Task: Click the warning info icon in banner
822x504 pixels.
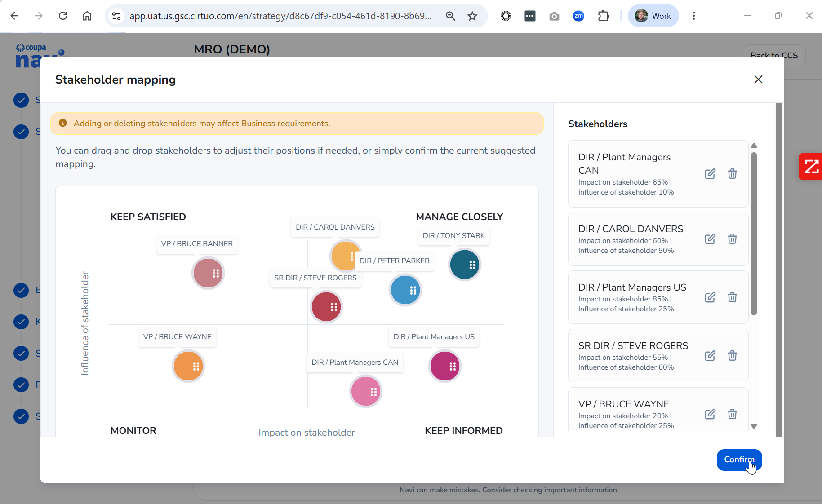Action: [x=63, y=123]
